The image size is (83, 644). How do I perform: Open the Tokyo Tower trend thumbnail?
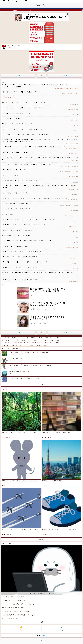point(61,460)
